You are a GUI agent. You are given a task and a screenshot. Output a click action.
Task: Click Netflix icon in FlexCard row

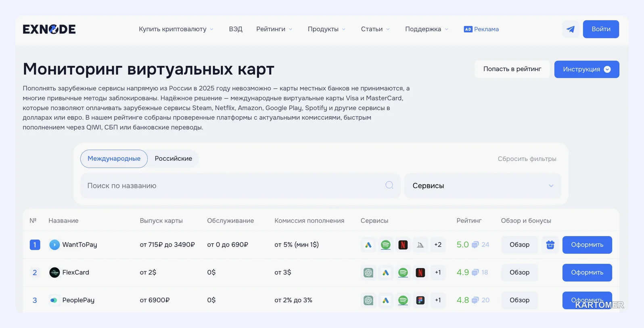[x=420, y=272]
